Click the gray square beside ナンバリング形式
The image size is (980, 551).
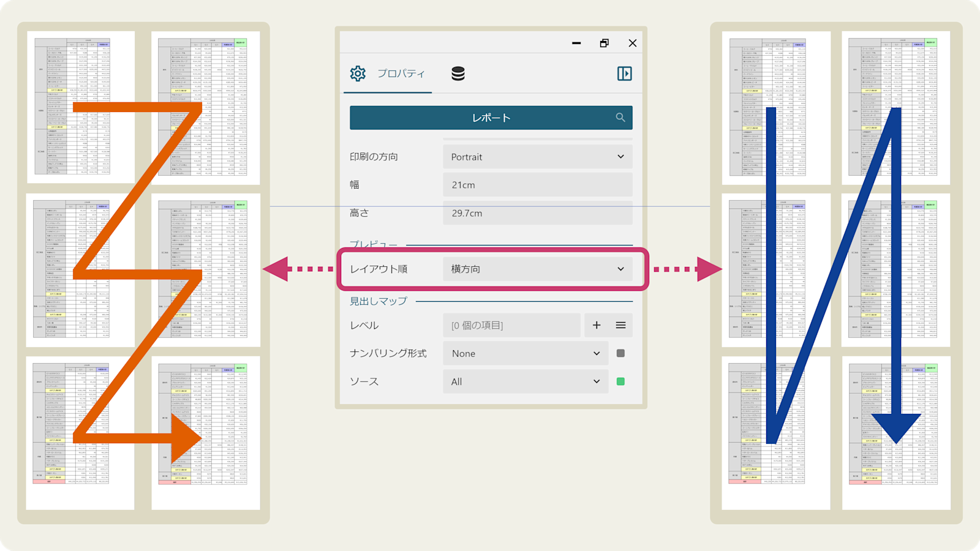(x=620, y=353)
